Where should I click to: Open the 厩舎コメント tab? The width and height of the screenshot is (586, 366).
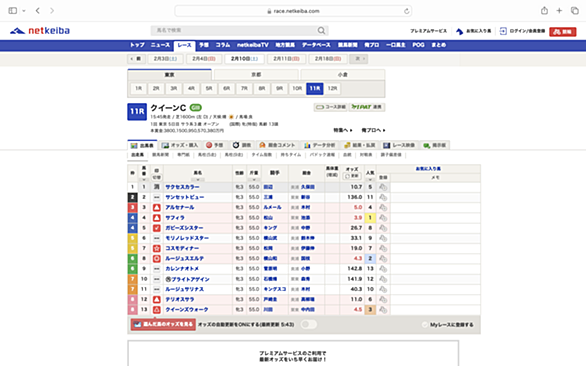(277, 145)
